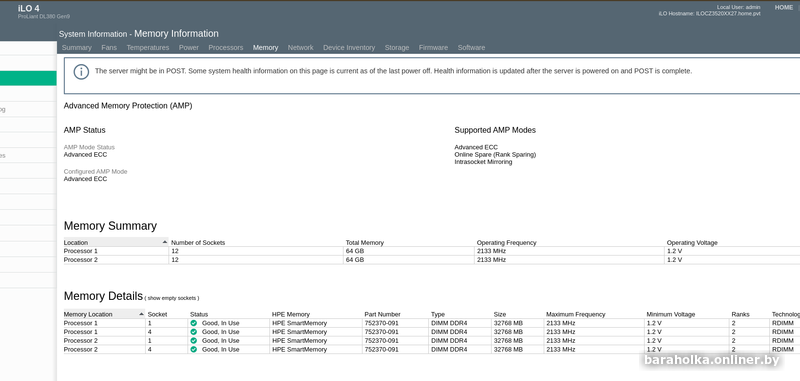This screenshot has height=381, width=800.
Task: Click HPE SmartMemory for Processor 2 socket 1
Action: coord(299,341)
